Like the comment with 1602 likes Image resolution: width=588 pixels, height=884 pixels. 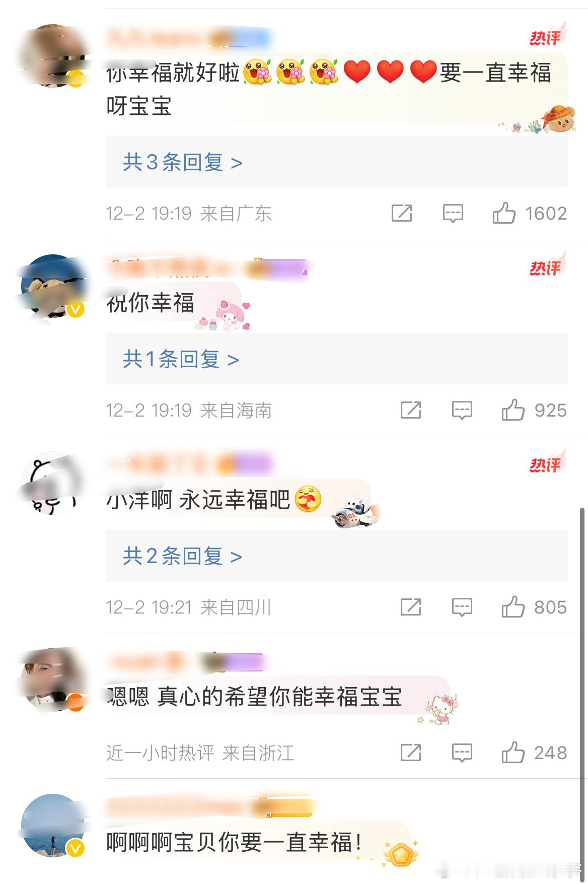click(504, 213)
